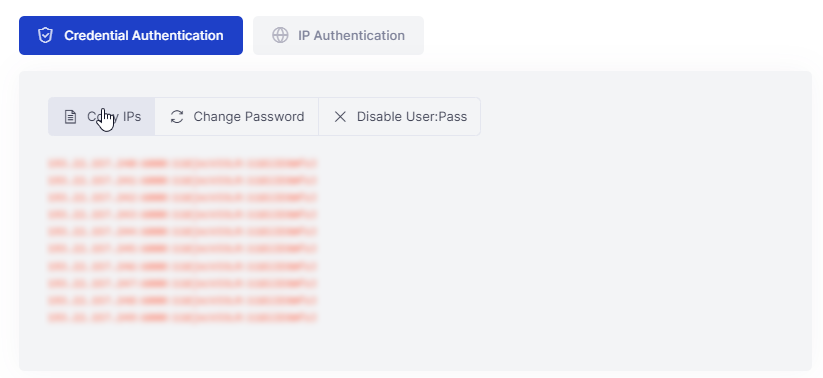Select the second blurred proxy line
823x378 pixels.
pos(183,181)
